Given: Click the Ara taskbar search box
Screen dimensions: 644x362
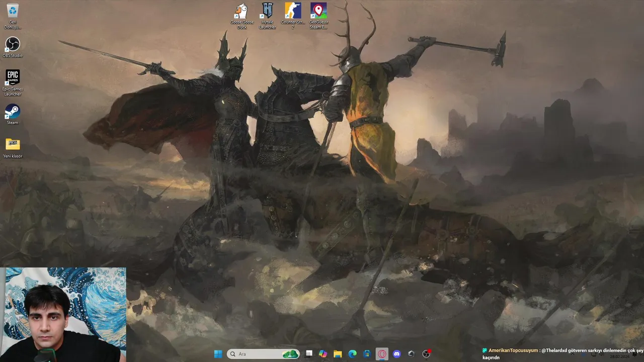Looking at the screenshot, I should click(x=263, y=354).
